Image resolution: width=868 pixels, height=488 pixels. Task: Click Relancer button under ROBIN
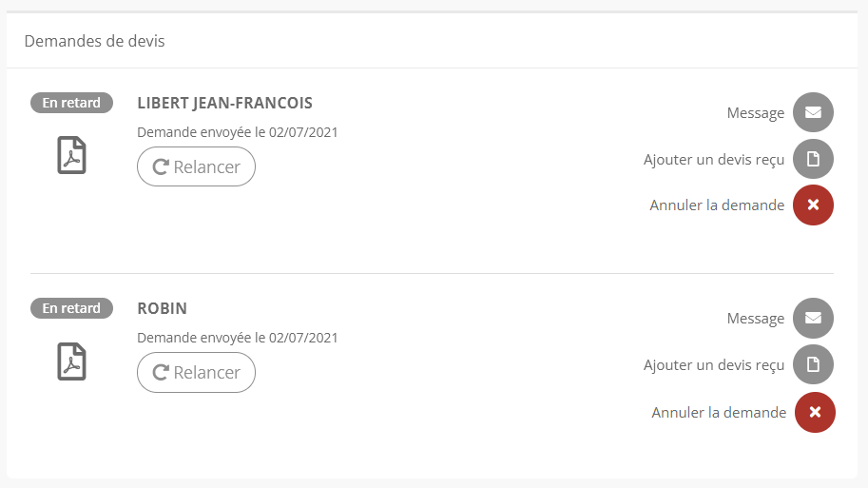[196, 372]
